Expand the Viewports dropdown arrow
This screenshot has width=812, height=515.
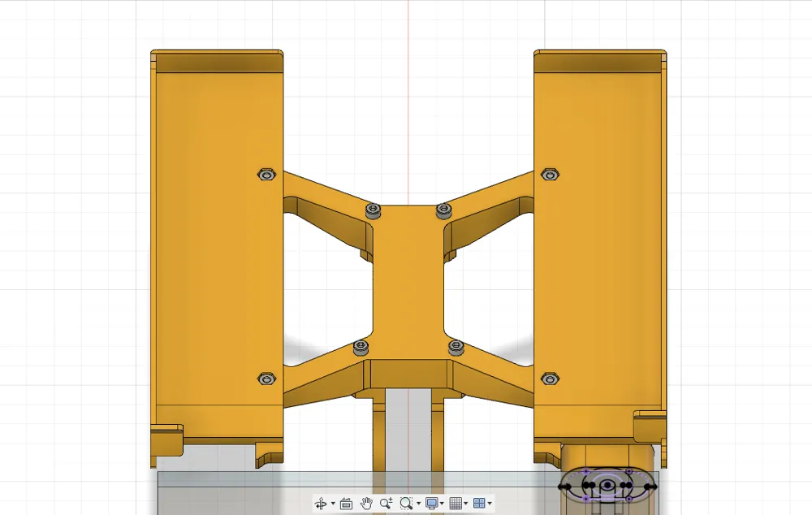(x=490, y=504)
